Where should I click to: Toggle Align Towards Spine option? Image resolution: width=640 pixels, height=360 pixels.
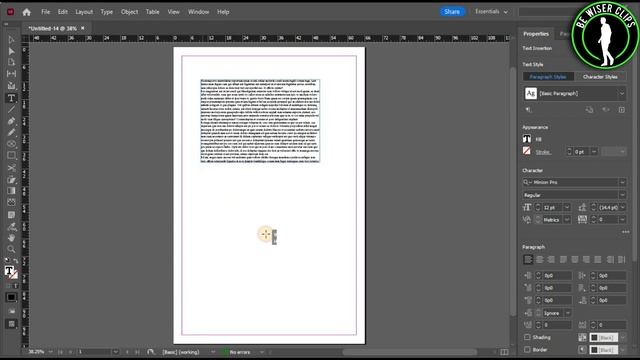(x=610, y=260)
